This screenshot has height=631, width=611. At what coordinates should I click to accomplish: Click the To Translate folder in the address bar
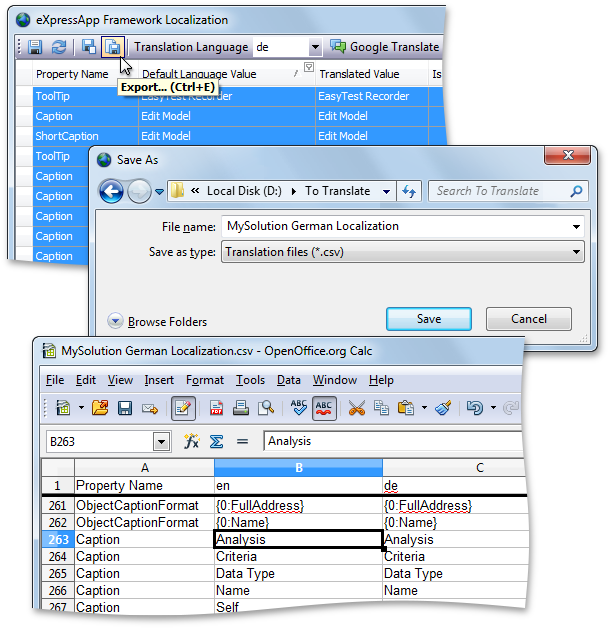337,191
